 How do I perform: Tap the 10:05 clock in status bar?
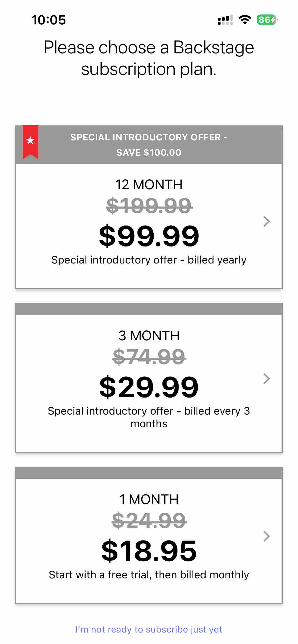pyautogui.click(x=49, y=20)
